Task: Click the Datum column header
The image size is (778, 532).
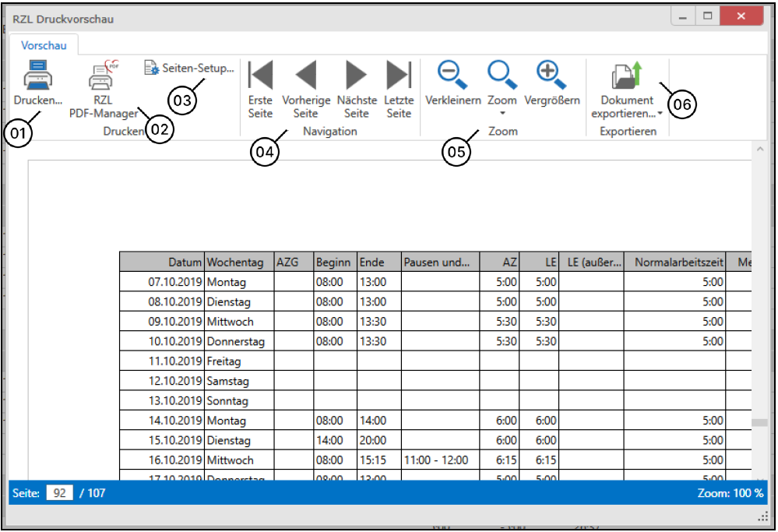Action: (x=162, y=262)
